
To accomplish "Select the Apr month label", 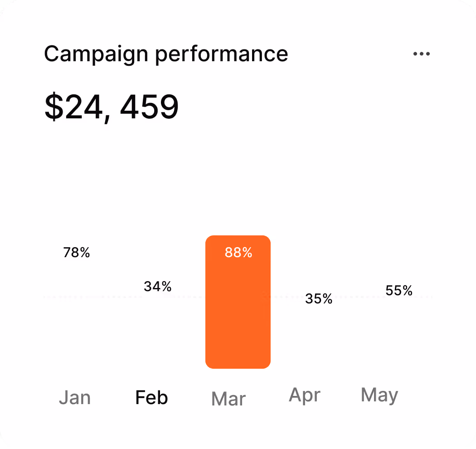I will tap(305, 395).
